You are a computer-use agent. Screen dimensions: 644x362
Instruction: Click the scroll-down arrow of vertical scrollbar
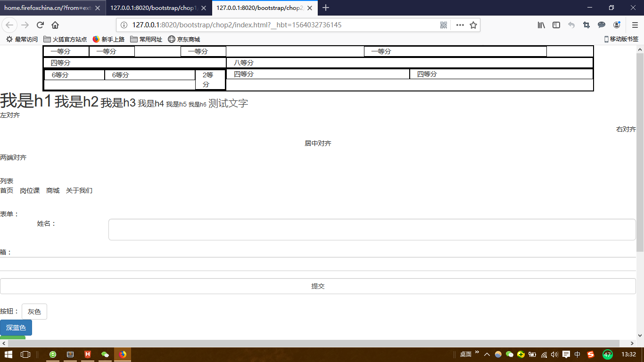click(640, 336)
